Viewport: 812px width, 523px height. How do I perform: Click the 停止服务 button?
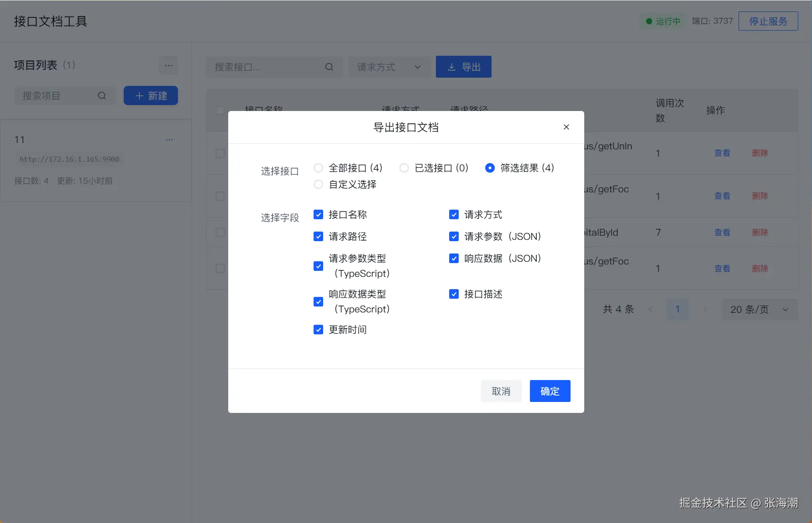click(768, 21)
